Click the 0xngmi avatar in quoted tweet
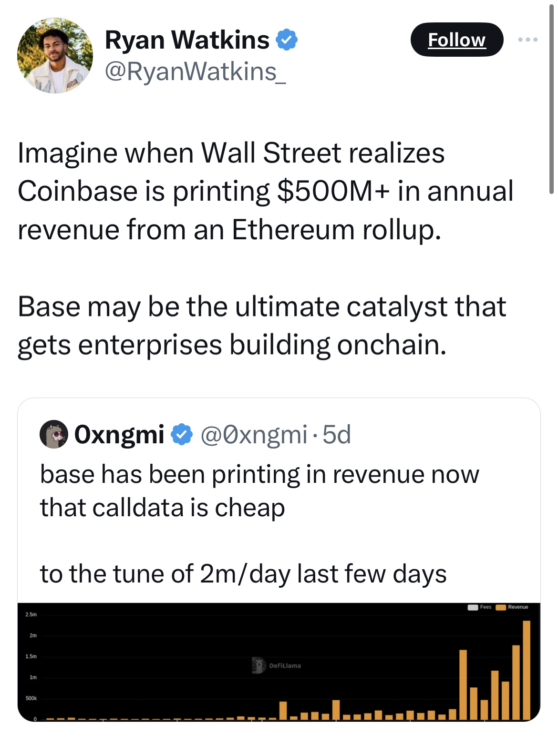558x756 pixels. (x=53, y=434)
